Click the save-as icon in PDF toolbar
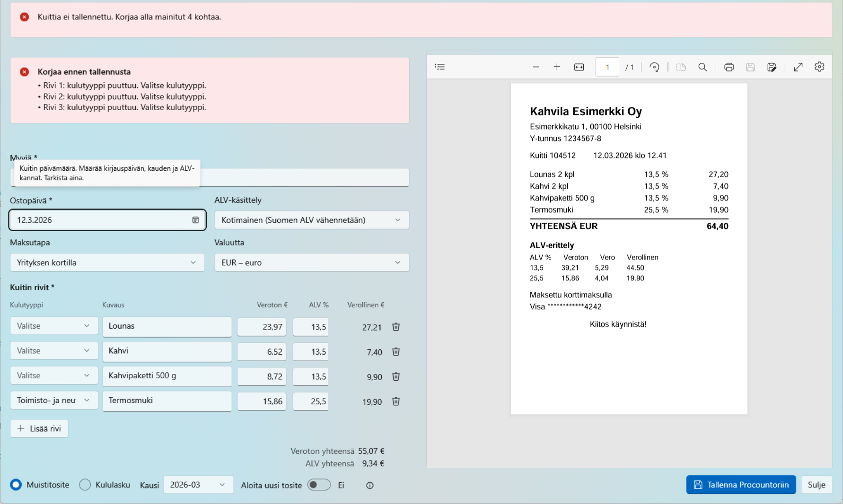843x504 pixels. (772, 67)
